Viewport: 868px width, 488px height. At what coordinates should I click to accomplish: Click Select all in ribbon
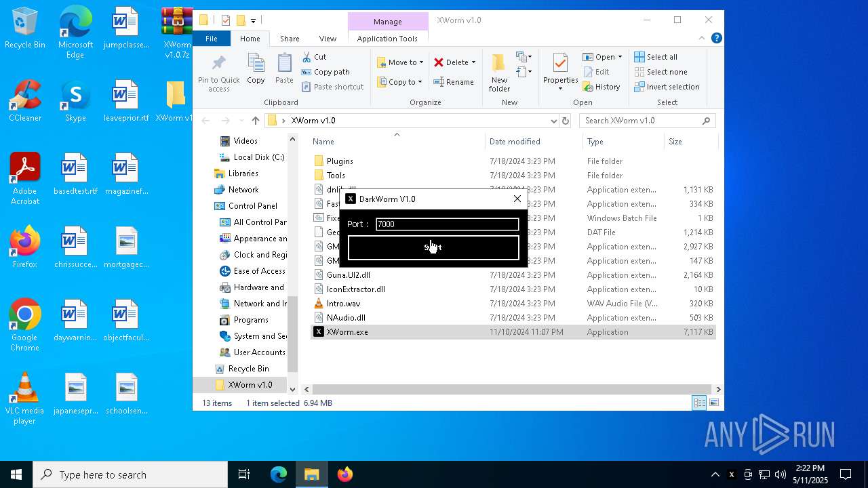click(x=656, y=57)
